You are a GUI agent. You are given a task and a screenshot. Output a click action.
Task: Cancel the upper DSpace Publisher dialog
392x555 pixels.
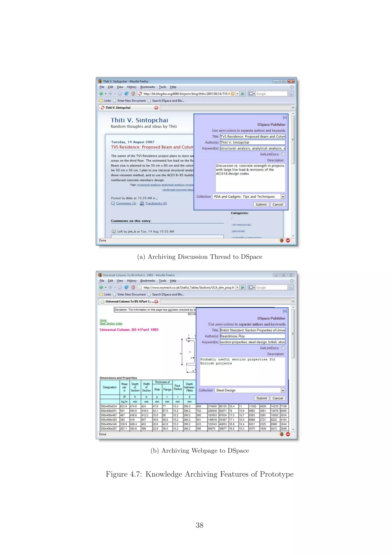point(278,205)
